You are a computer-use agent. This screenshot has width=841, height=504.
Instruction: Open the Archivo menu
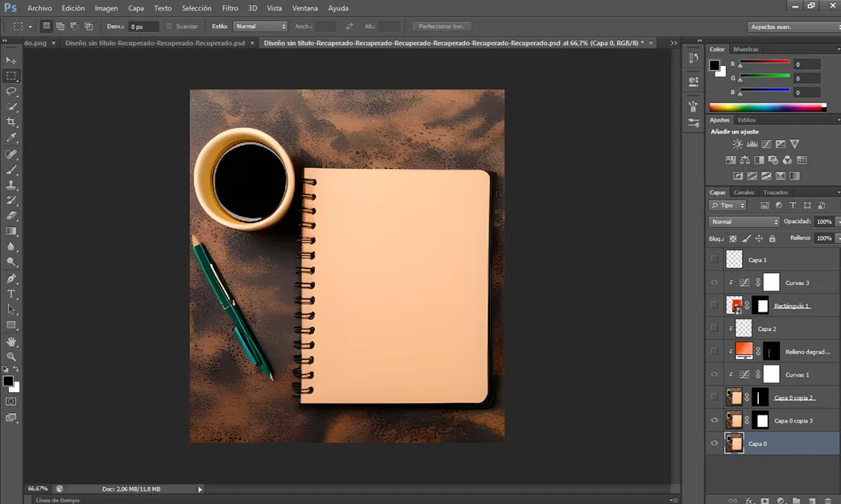[39, 8]
